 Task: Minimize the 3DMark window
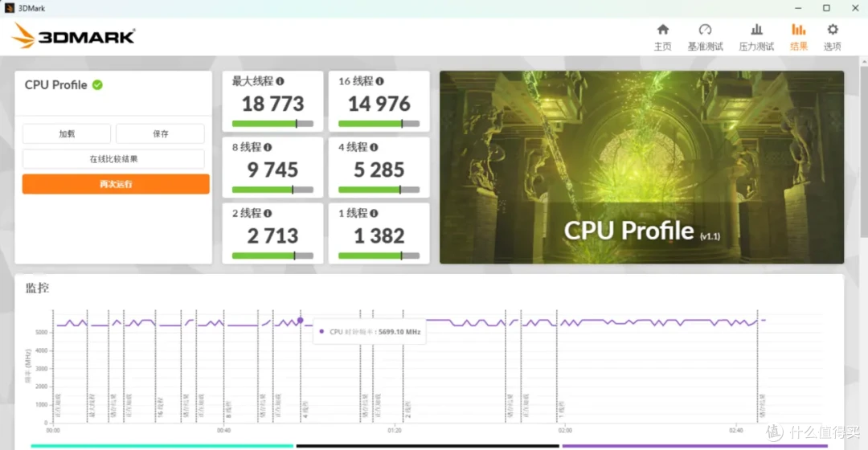point(798,8)
